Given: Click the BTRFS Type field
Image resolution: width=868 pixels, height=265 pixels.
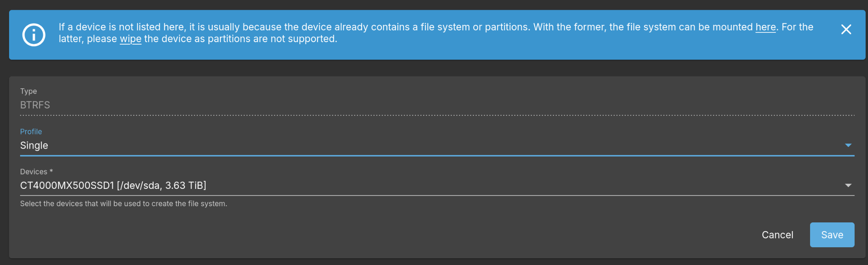Looking at the screenshot, I should pos(35,105).
